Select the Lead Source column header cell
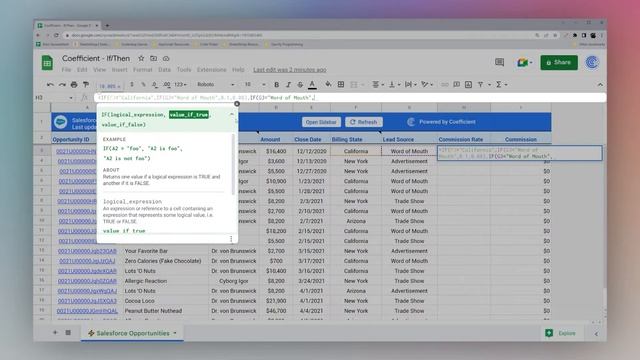Screen dimensions: 640x360 409,139
